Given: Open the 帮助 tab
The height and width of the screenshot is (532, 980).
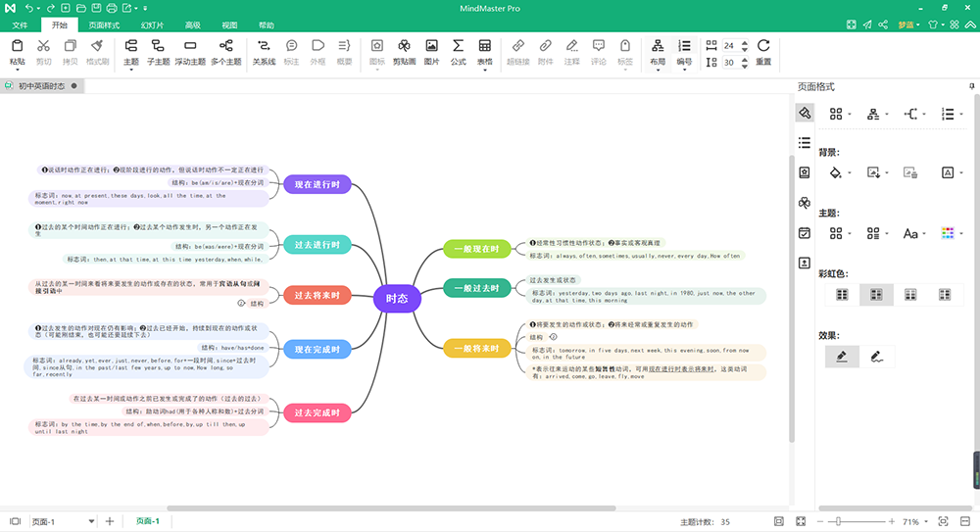Looking at the screenshot, I should tap(267, 25).
